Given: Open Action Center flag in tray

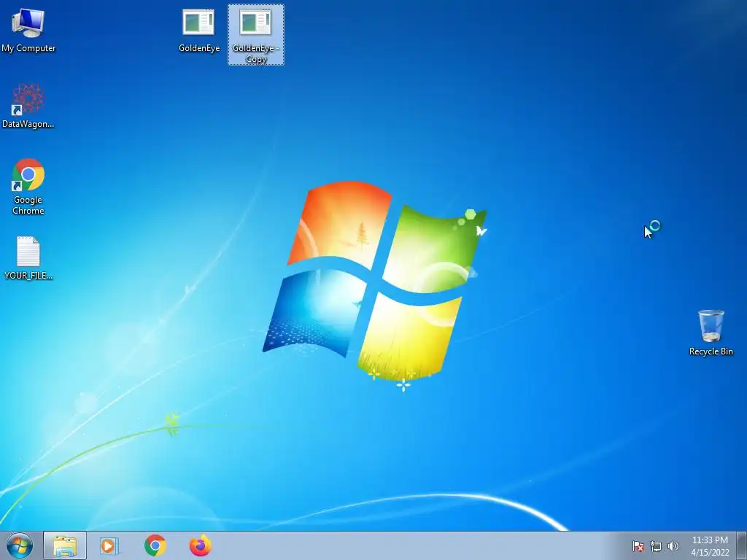Looking at the screenshot, I should click(x=638, y=546).
